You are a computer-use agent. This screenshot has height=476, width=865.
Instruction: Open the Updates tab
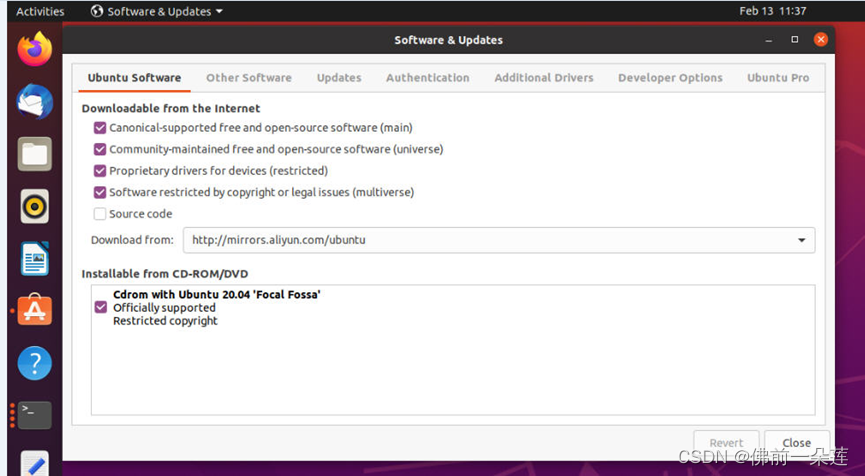339,78
